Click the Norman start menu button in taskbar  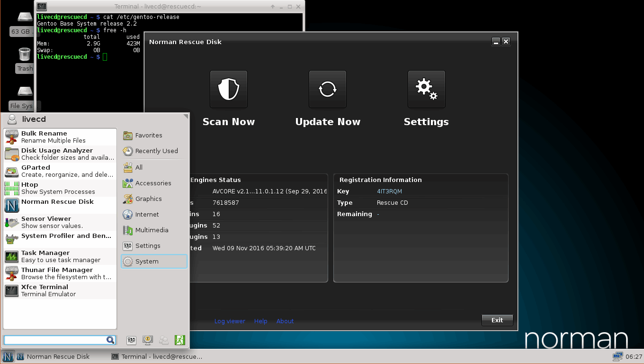pyautogui.click(x=8, y=356)
